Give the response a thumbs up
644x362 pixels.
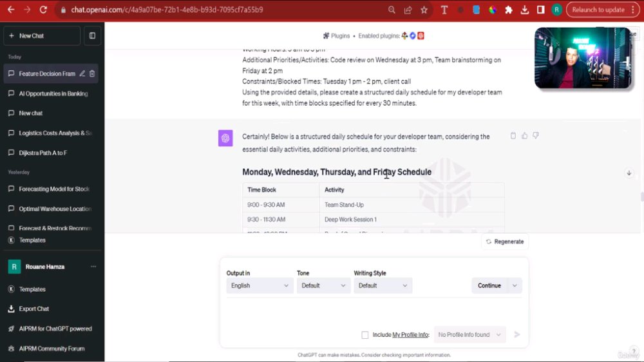(x=524, y=136)
